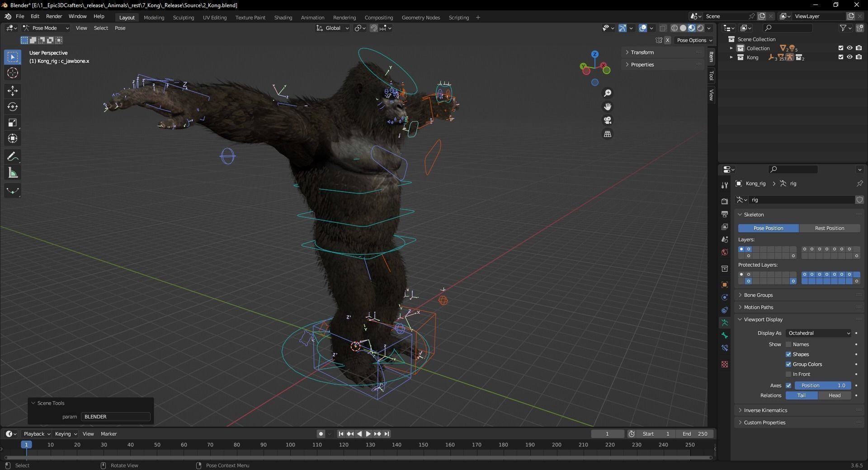
Task: Open the Render properties tab
Action: pos(725,202)
